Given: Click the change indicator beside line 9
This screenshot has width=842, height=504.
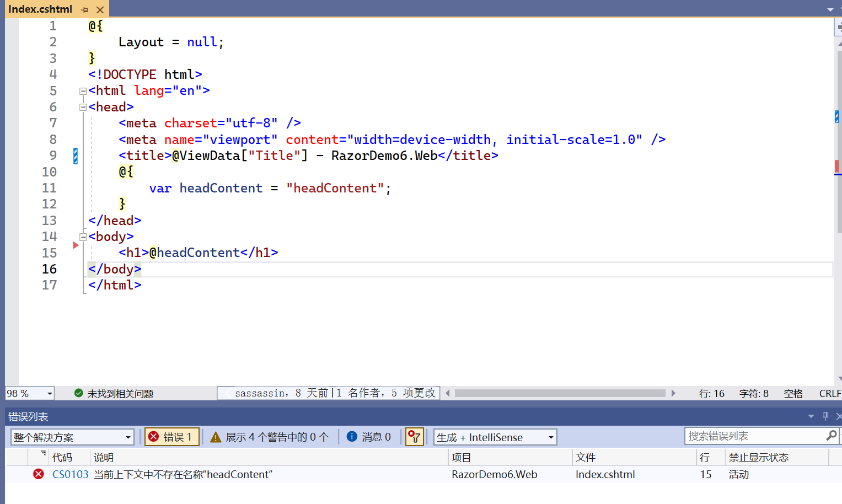Looking at the screenshot, I should tap(76, 156).
